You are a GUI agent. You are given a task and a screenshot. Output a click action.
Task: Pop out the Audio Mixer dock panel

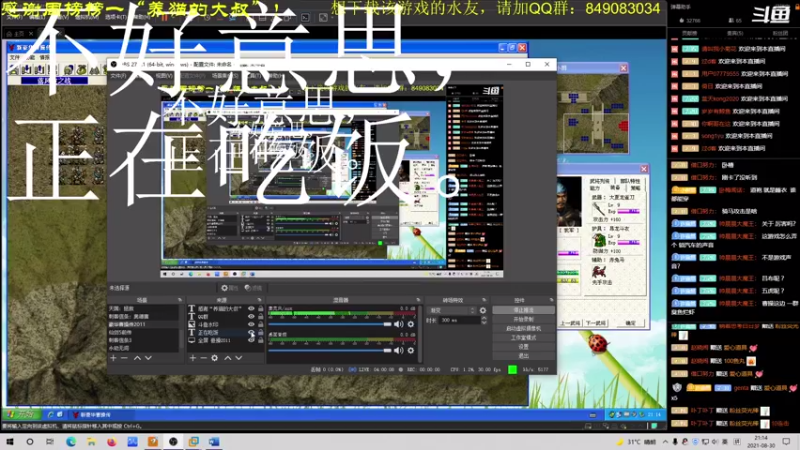point(418,300)
